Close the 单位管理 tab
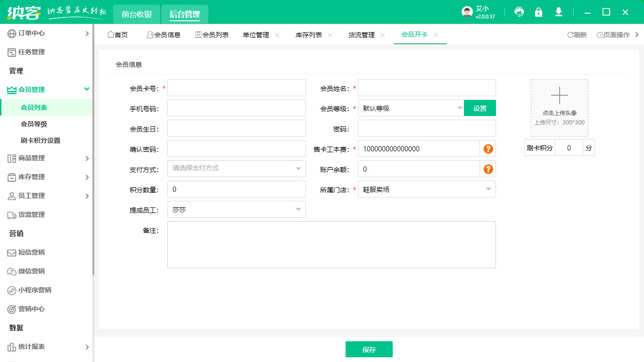The height and width of the screenshot is (362, 644). click(x=277, y=34)
